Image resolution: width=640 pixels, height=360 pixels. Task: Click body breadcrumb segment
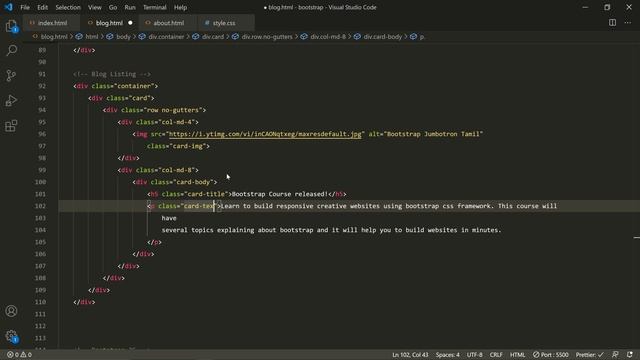[x=123, y=37]
